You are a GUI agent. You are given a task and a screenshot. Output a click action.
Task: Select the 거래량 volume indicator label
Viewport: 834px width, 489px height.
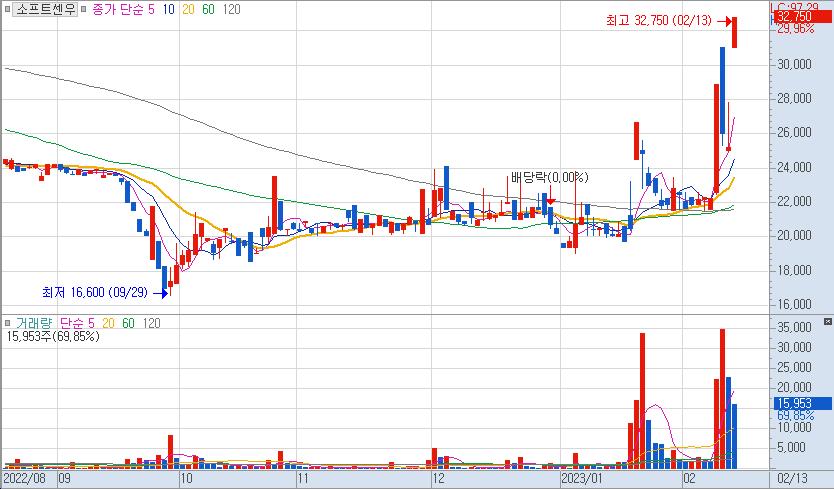pyautogui.click(x=34, y=323)
